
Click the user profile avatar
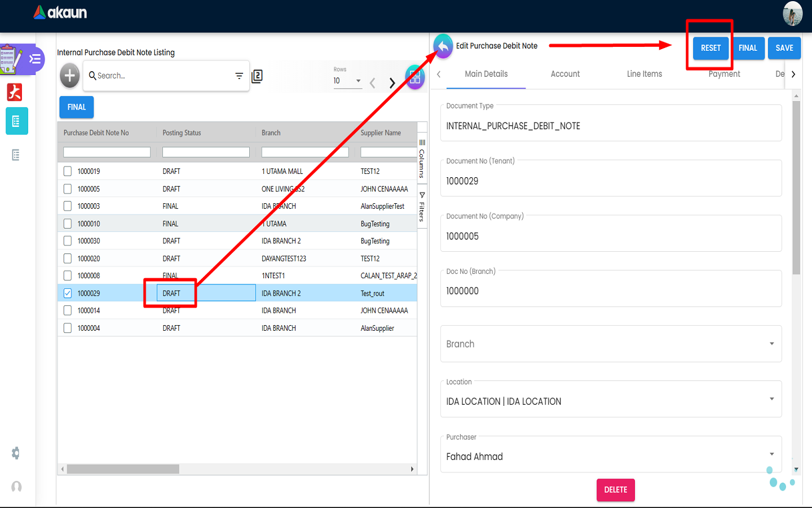(792, 14)
